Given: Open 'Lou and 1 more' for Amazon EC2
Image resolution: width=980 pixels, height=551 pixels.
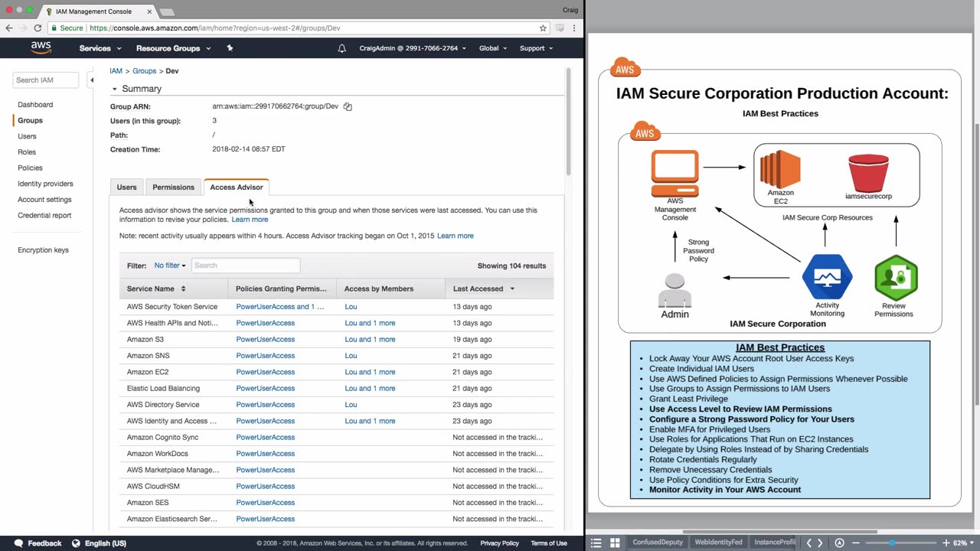Looking at the screenshot, I should [370, 372].
